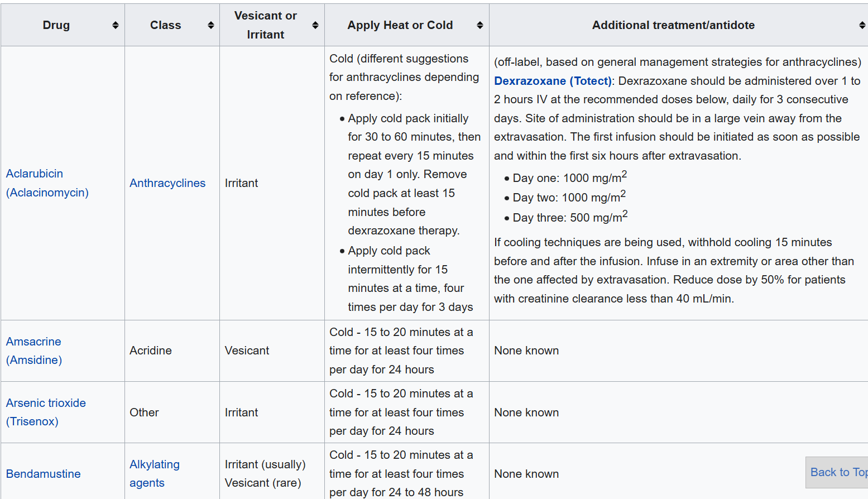The image size is (868, 499).
Task: Click the sort arrows in Class column
Action: tap(210, 25)
